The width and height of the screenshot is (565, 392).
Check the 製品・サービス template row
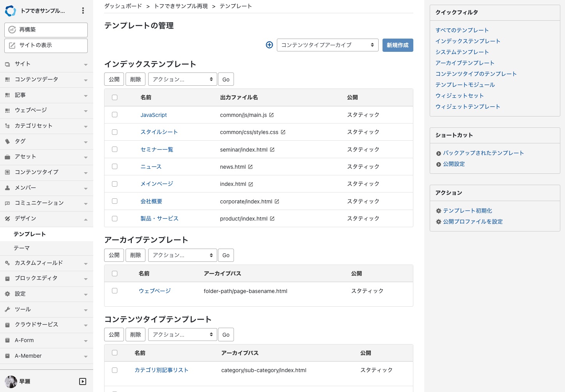(115, 219)
